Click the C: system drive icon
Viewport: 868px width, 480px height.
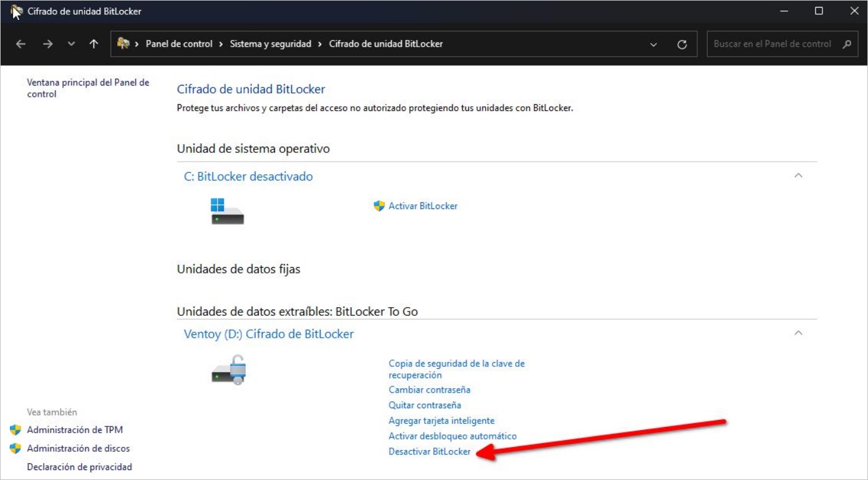(x=227, y=211)
